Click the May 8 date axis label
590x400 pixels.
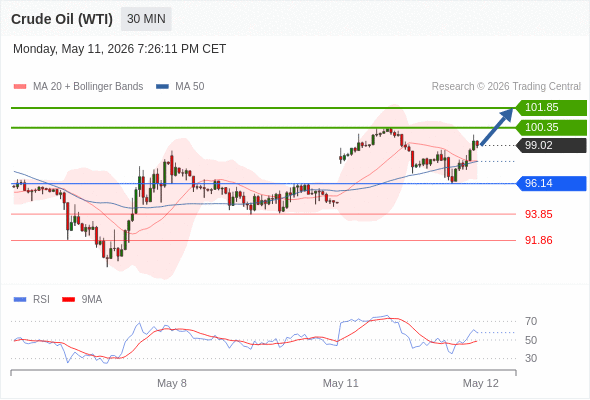(x=172, y=383)
